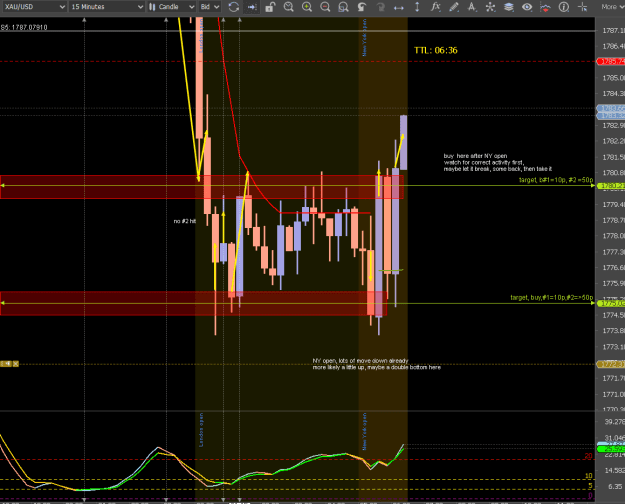Click 'New York open' label in price chart

pos(364,37)
